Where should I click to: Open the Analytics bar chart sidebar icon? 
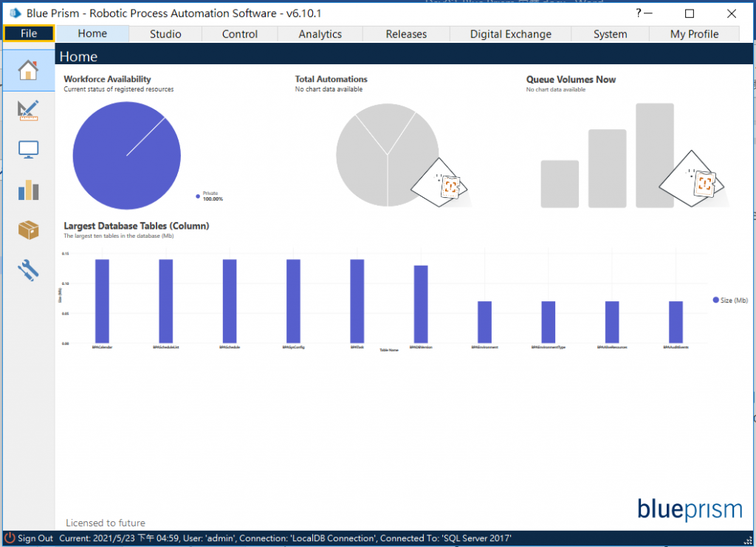(x=29, y=190)
